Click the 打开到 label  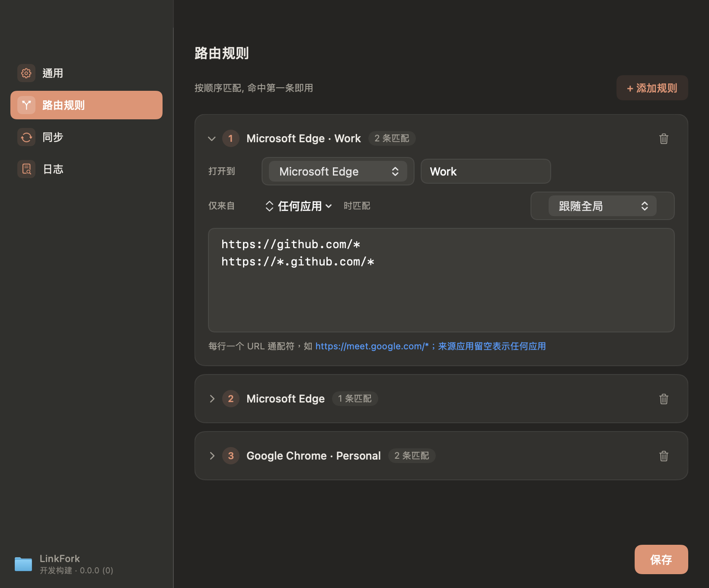(x=222, y=171)
